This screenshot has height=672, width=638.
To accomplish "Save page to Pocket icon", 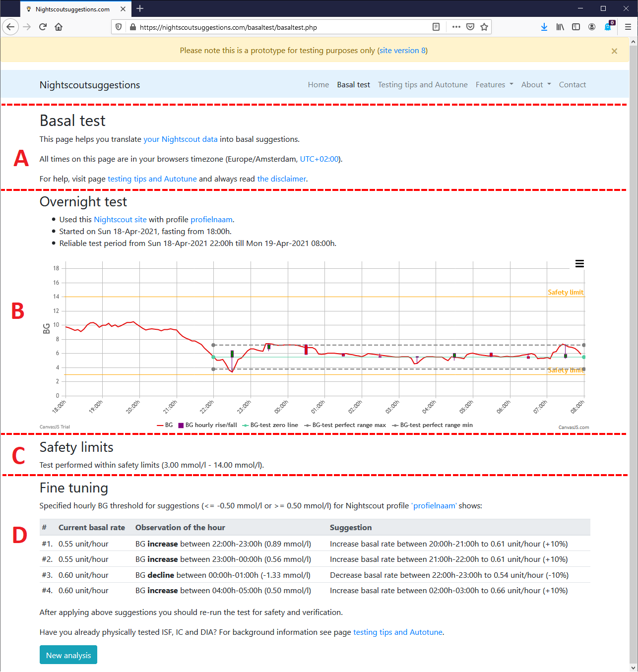I will pos(470,27).
